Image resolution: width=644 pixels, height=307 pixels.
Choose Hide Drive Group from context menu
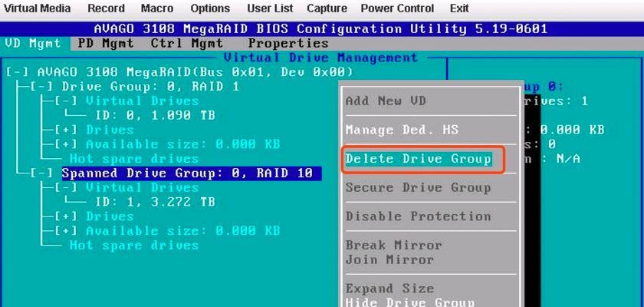(410, 302)
